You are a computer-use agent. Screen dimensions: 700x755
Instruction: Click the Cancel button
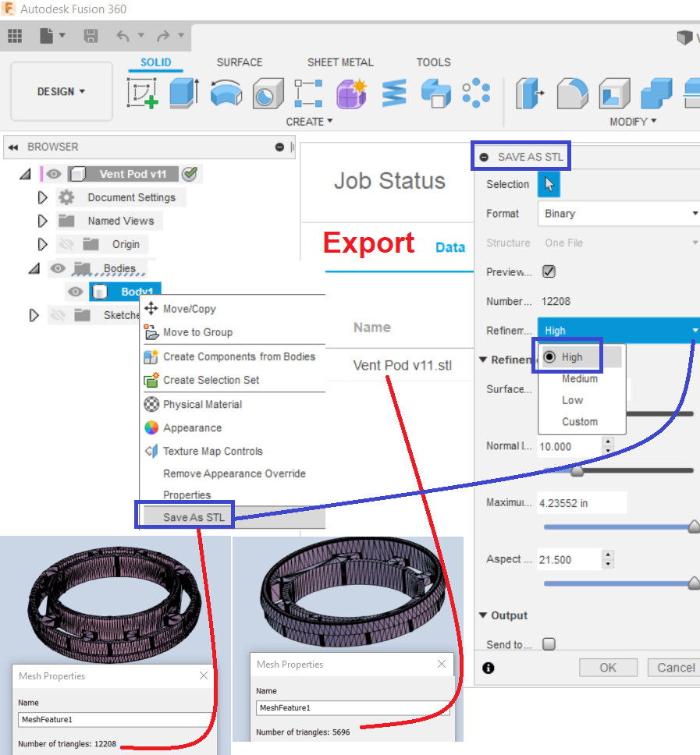click(x=676, y=668)
